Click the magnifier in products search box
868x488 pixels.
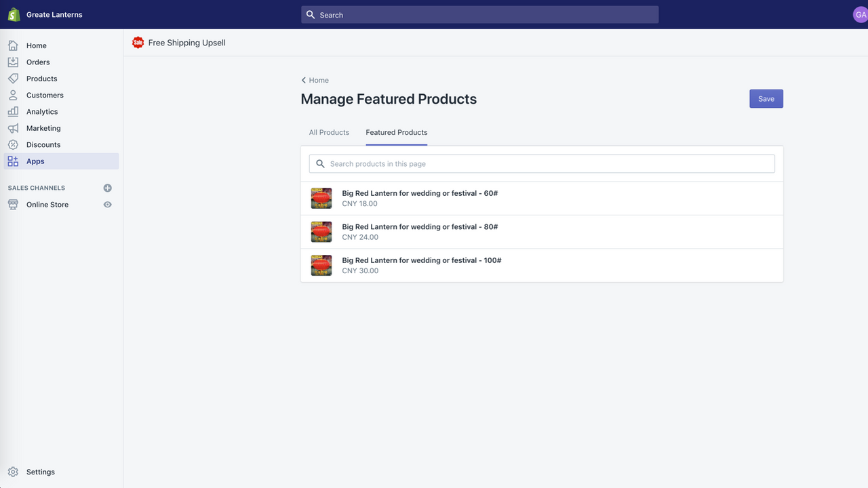[321, 163]
